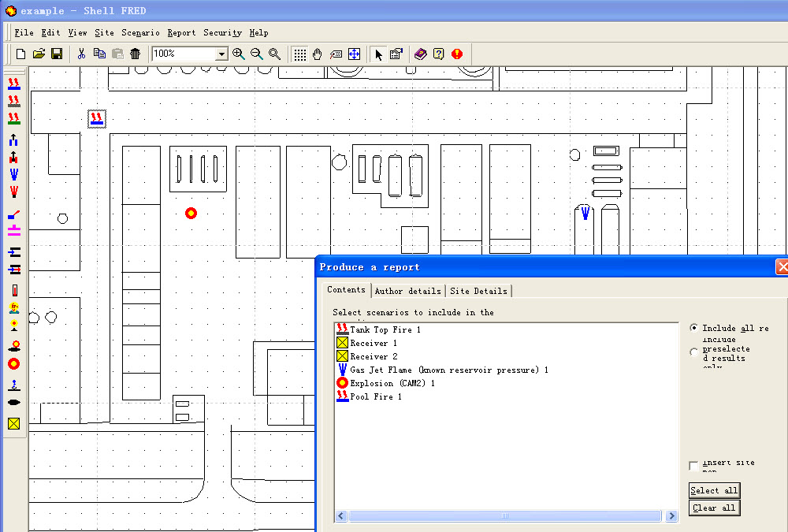The height and width of the screenshot is (532, 788).
Task: Copy selection with the toolbar copy icon
Action: (99, 54)
